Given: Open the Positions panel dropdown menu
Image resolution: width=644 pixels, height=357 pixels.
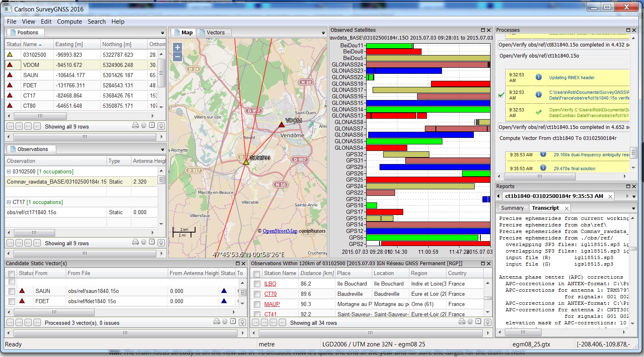Looking at the screenshot, I should (162, 33).
